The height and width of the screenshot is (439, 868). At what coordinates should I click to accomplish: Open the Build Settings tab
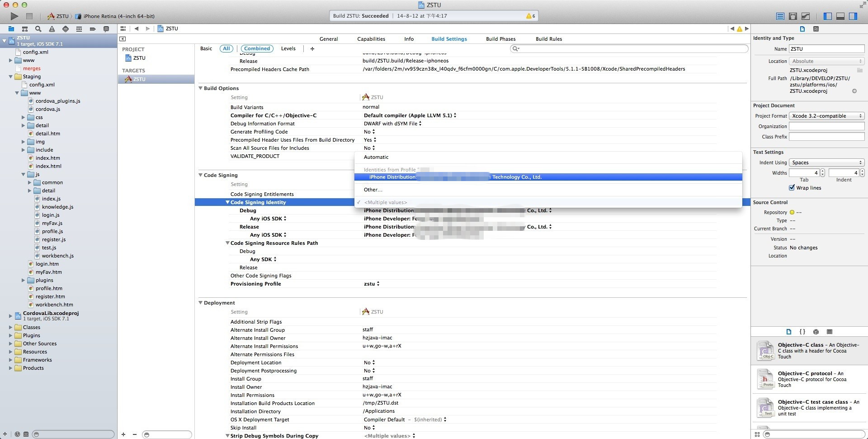[x=449, y=39]
